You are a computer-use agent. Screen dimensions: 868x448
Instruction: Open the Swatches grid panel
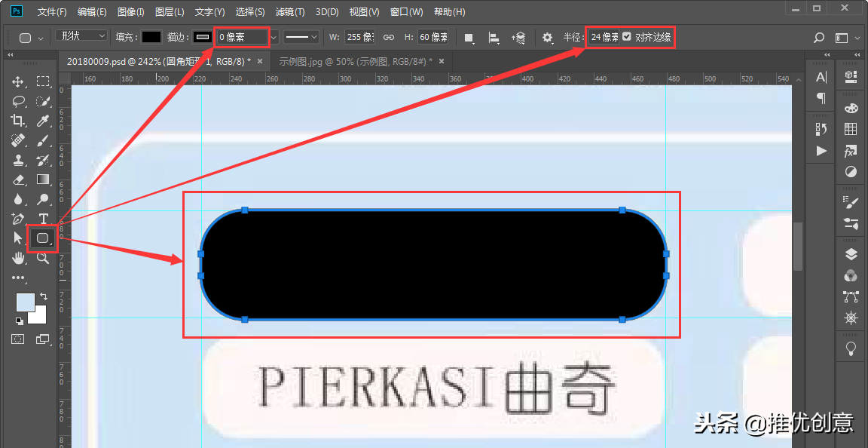pyautogui.click(x=851, y=129)
